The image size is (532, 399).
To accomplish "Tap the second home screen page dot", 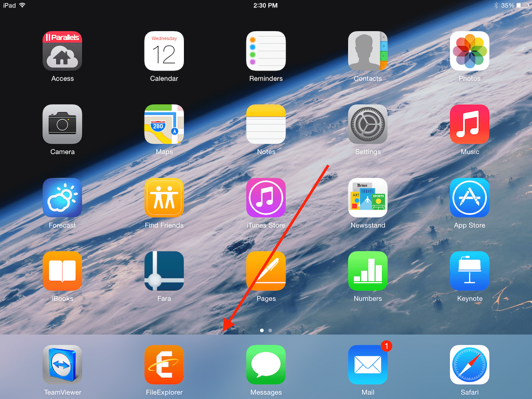I will (270, 330).
